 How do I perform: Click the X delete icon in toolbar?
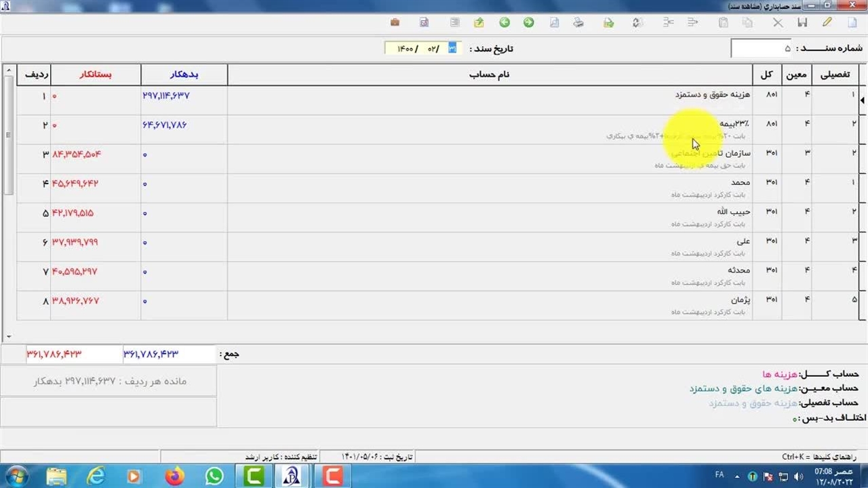(778, 22)
